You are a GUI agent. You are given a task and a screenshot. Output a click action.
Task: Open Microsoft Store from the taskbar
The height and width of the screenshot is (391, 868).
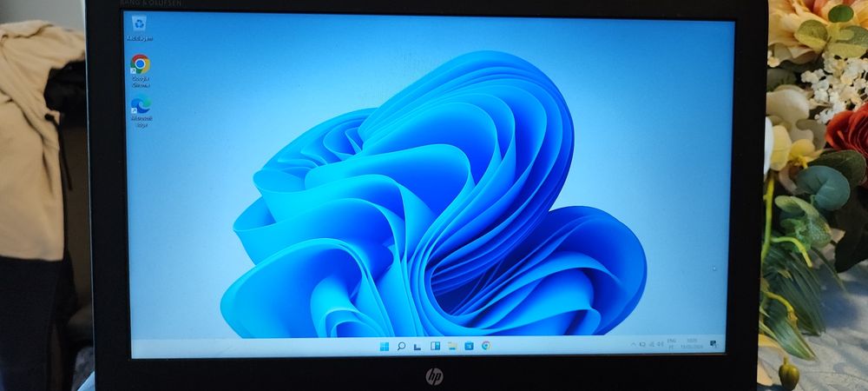coord(469,346)
